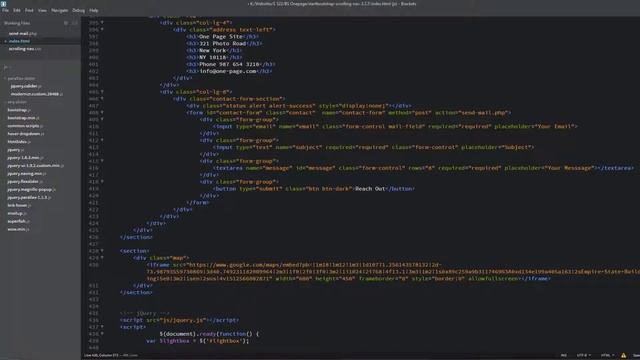Open the Debug menu
The width and height of the screenshot is (640, 360).
click(79, 11)
